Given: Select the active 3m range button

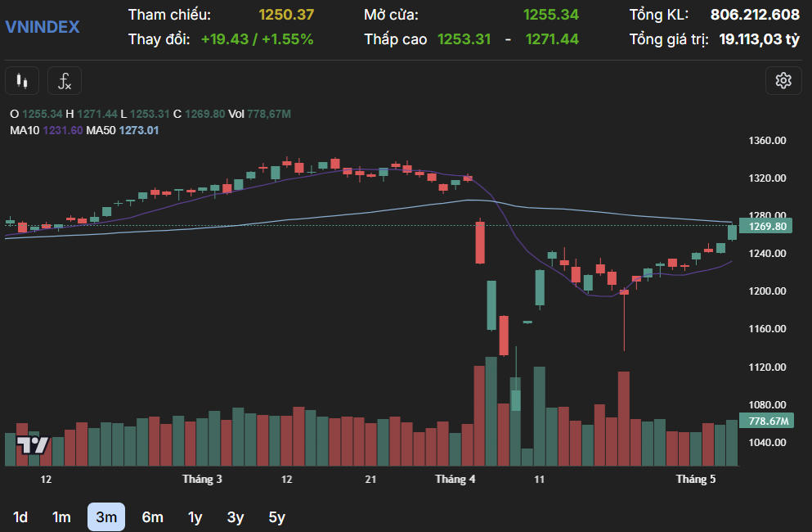Looking at the screenshot, I should pos(106,517).
